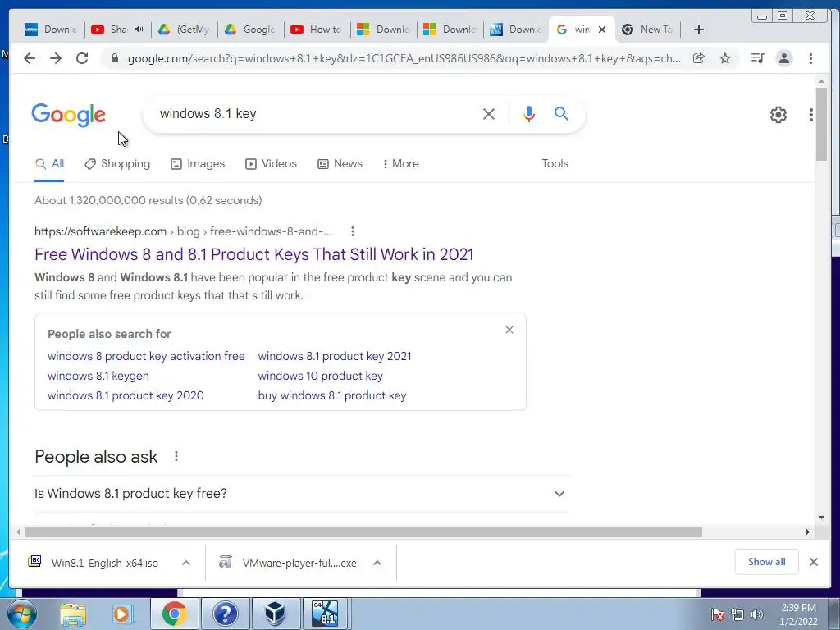Open search Tools

(555, 164)
